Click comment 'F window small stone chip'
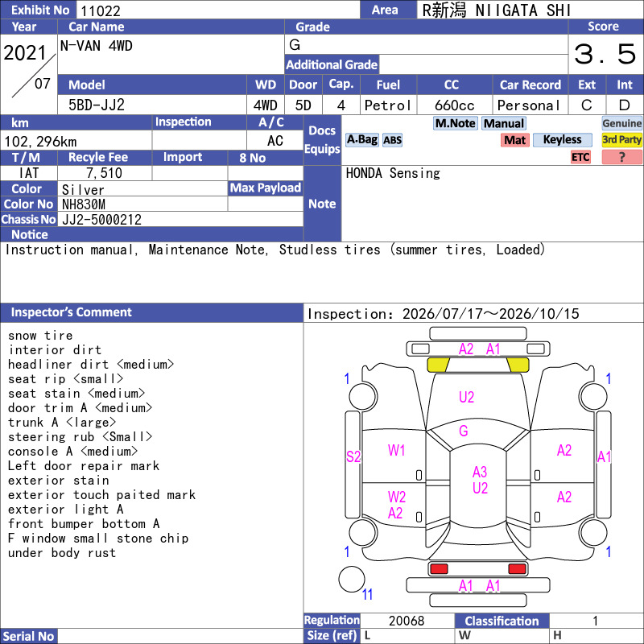The height and width of the screenshot is (644, 644). (98, 538)
